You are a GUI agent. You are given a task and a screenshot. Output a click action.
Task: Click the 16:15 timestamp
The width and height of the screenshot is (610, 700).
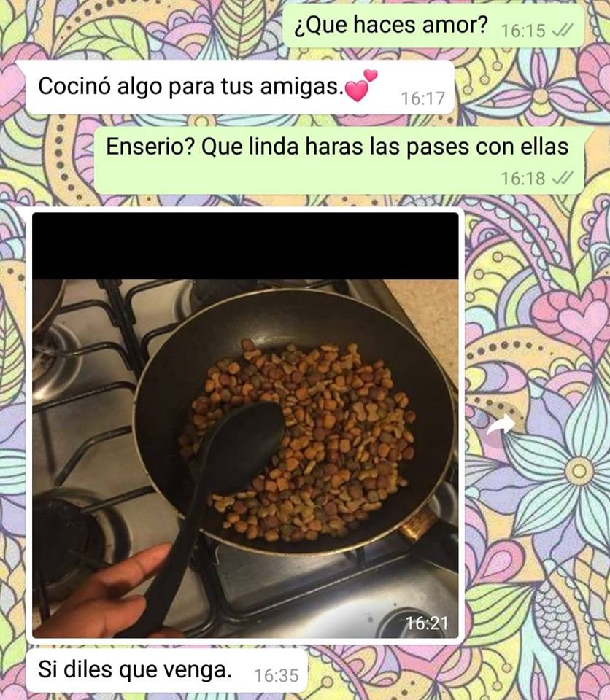coord(523,31)
